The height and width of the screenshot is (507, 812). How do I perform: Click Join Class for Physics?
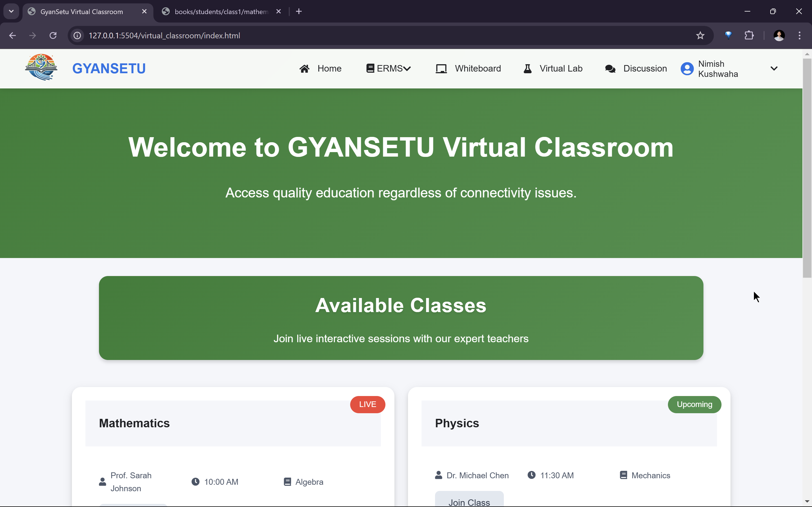(469, 501)
